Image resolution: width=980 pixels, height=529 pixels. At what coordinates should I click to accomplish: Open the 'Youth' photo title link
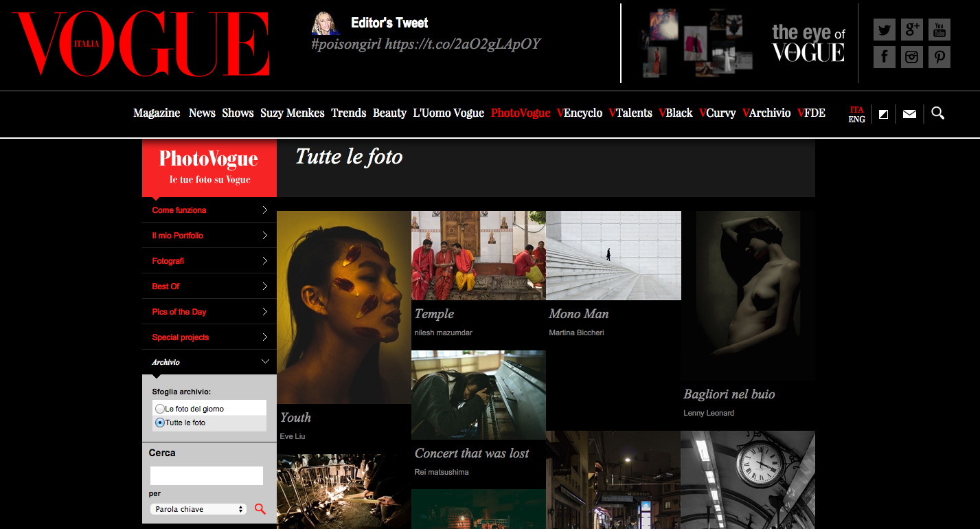[295, 418]
